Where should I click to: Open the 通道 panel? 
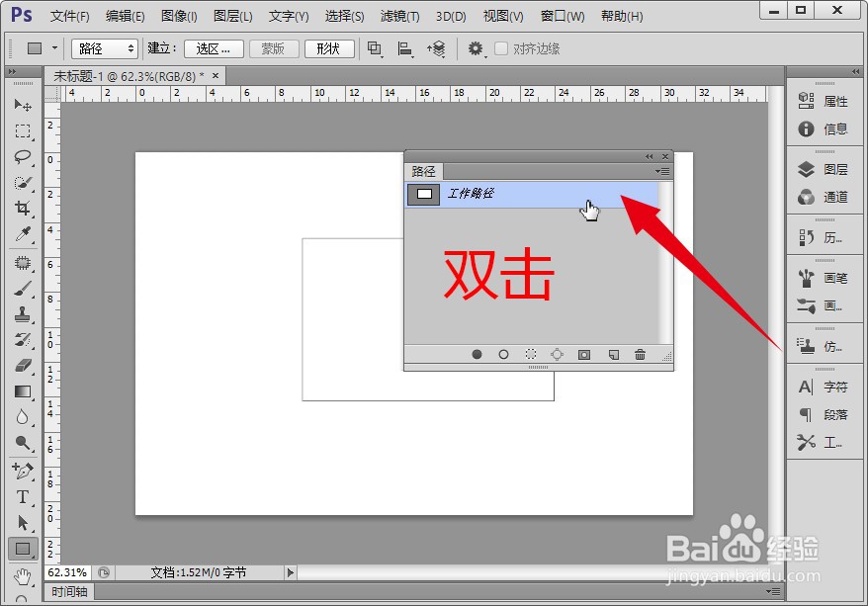[824, 197]
